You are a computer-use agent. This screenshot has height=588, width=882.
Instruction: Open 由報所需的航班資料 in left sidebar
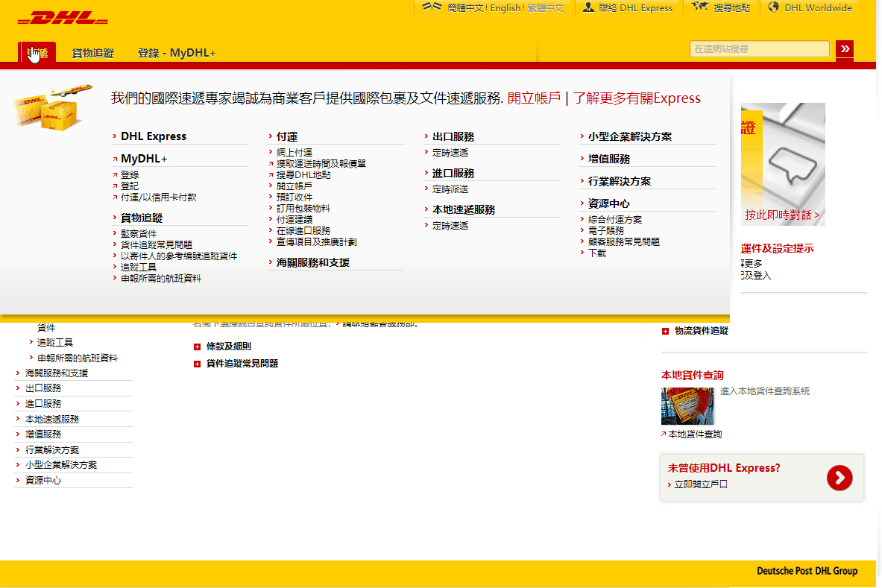77,358
